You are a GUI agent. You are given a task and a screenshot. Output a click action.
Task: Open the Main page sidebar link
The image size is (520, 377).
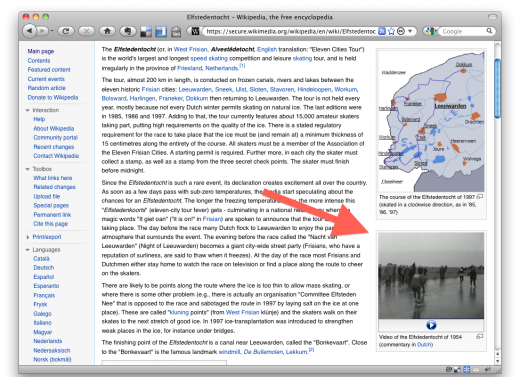[41, 51]
